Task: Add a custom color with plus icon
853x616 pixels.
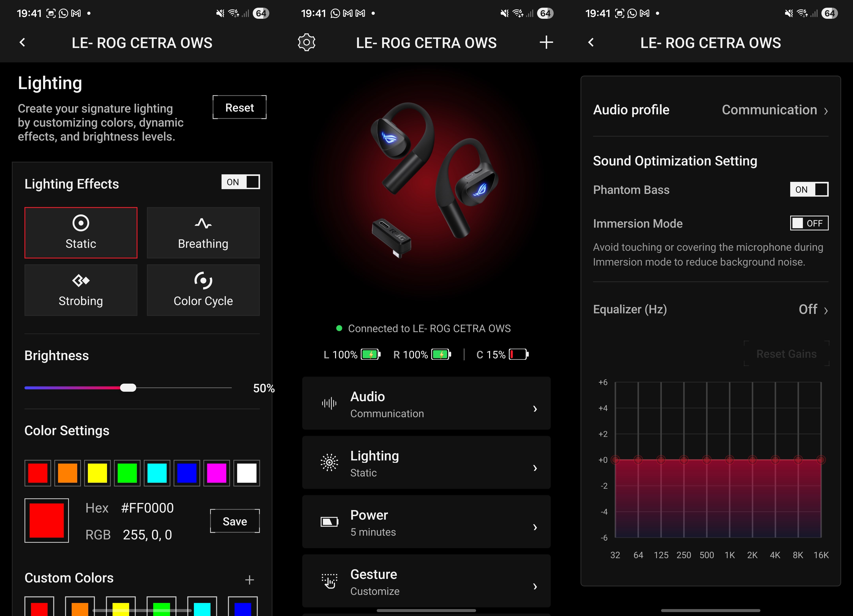Action: coord(249,579)
